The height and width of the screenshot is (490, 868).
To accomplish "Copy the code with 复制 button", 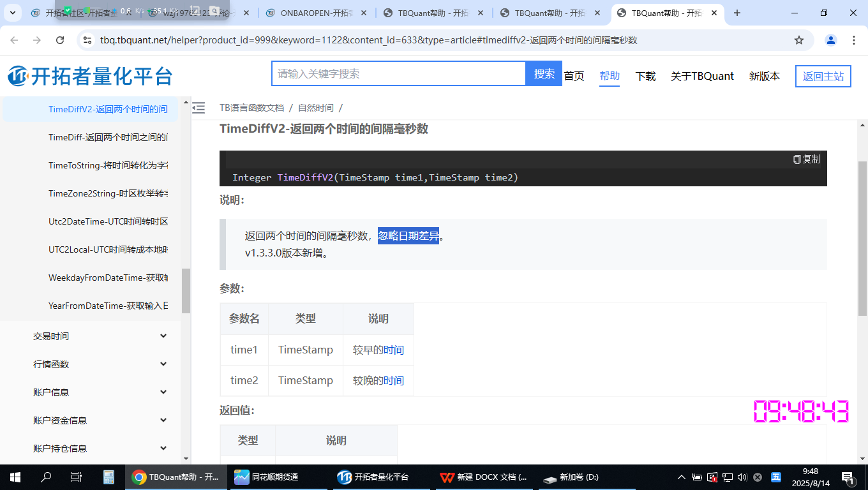I will pyautogui.click(x=807, y=160).
